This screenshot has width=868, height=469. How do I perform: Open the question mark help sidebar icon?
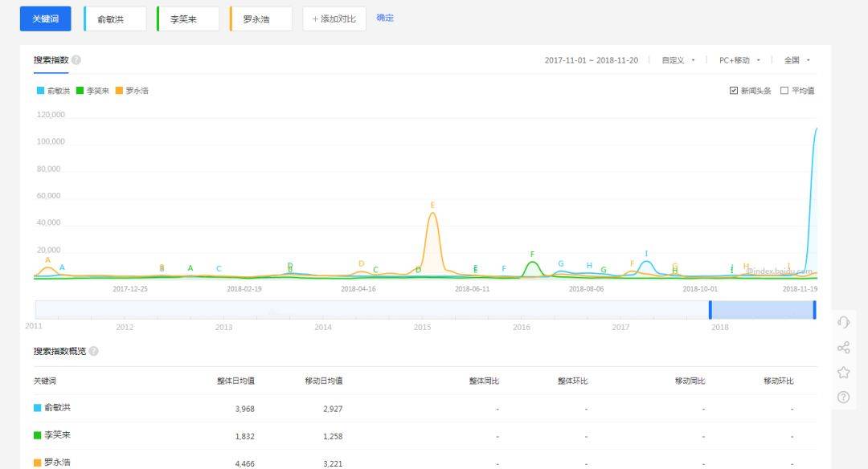point(843,397)
